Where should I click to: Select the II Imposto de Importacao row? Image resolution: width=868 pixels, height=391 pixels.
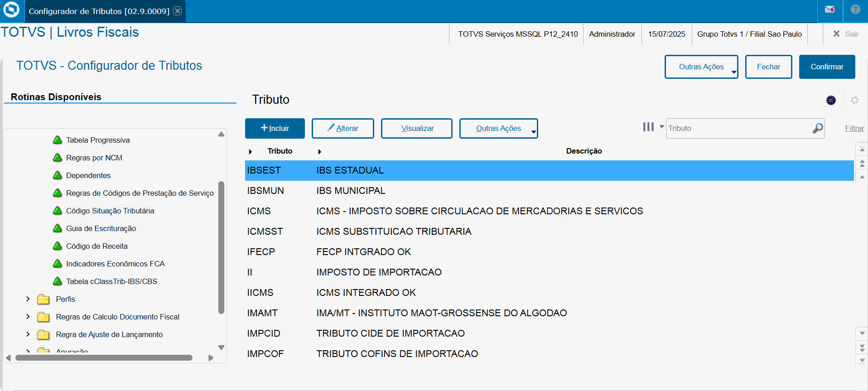click(549, 272)
